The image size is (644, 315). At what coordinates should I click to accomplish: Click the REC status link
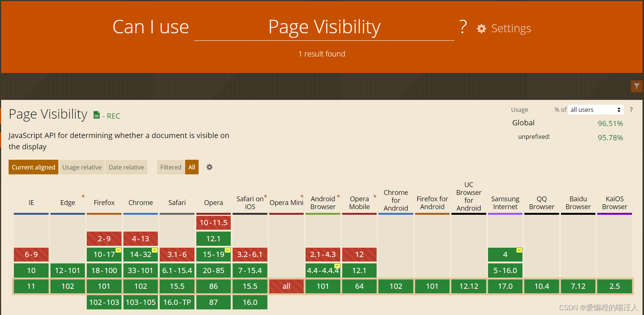(113, 116)
